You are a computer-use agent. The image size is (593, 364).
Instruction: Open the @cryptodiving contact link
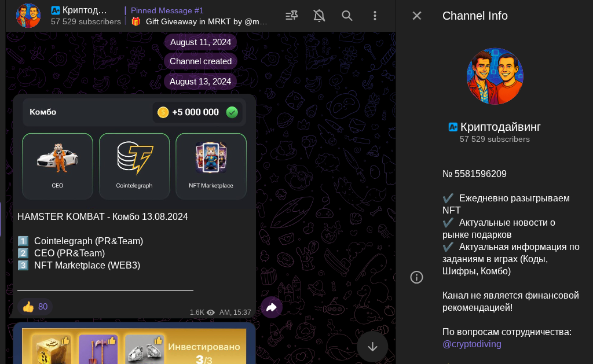tap(471, 344)
